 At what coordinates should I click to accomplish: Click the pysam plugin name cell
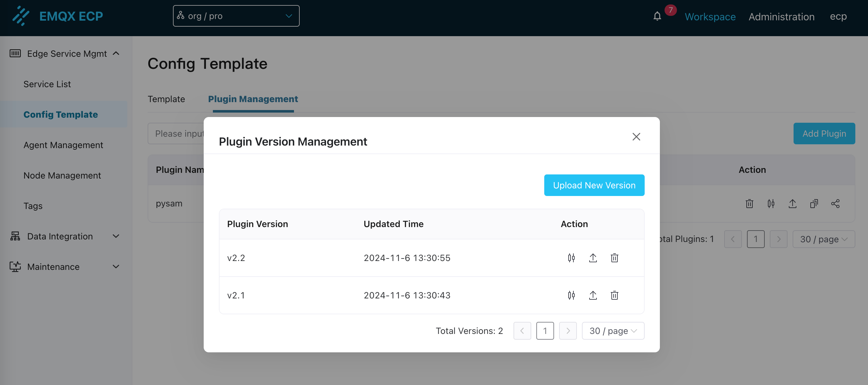click(x=169, y=204)
